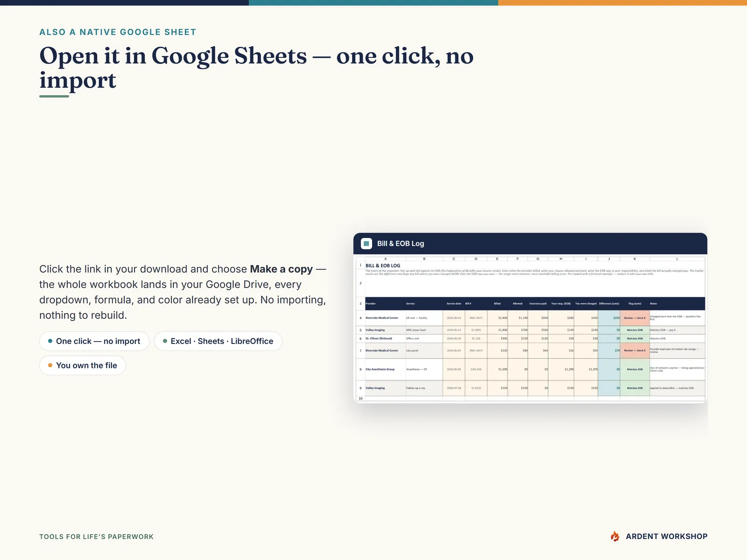Image resolution: width=747 pixels, height=560 pixels.
Task: Click the '$250' difference cell
Action: [609, 318]
